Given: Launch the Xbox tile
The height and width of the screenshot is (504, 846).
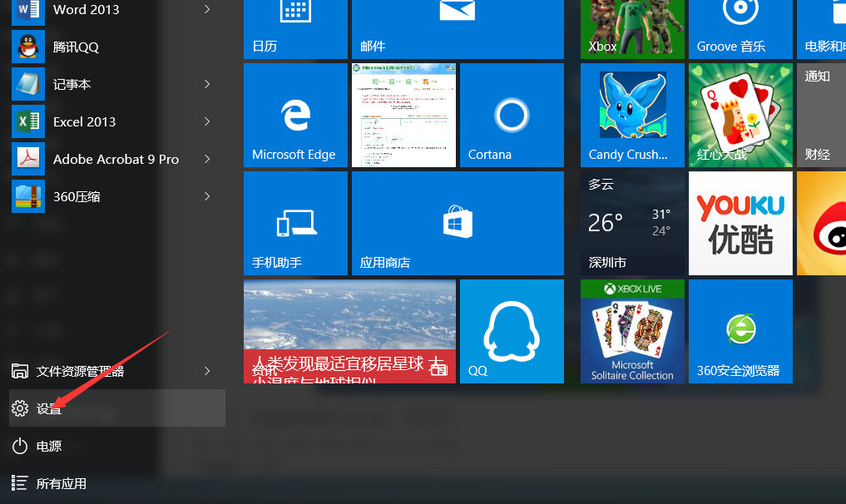Looking at the screenshot, I should point(632,29).
